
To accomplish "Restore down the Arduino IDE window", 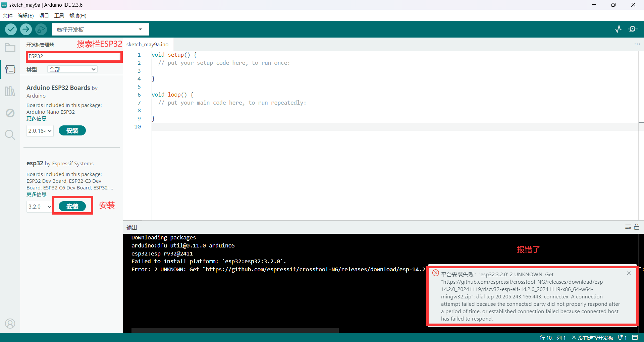I will tap(613, 5).
